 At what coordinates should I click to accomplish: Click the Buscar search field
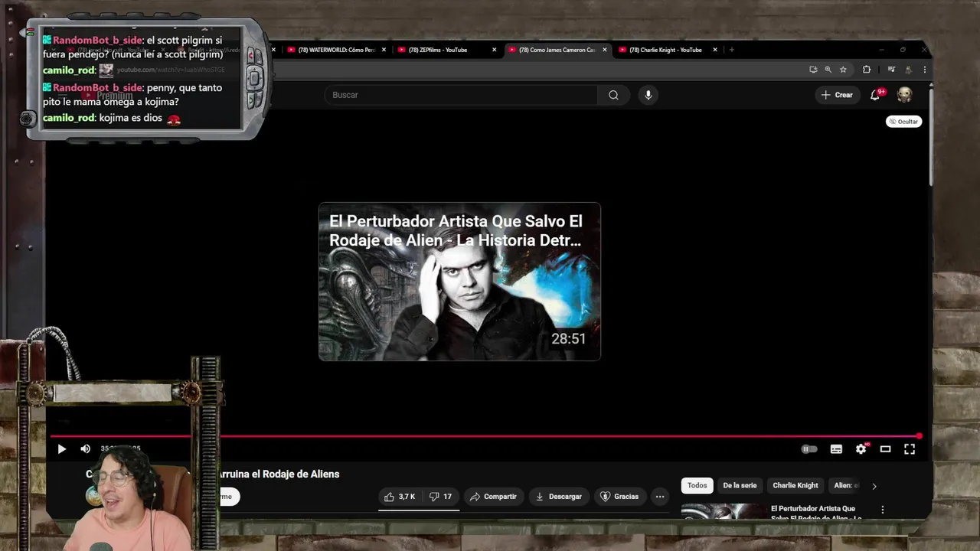(461, 95)
